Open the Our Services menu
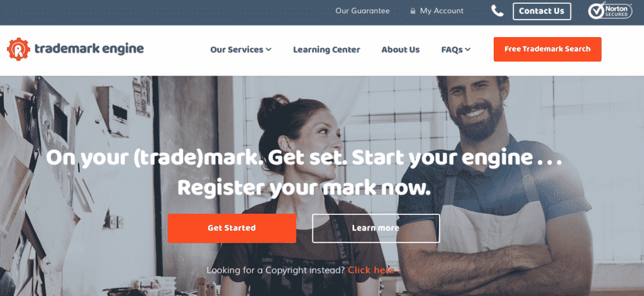Screen dimensions: 644x296 (x=236, y=50)
